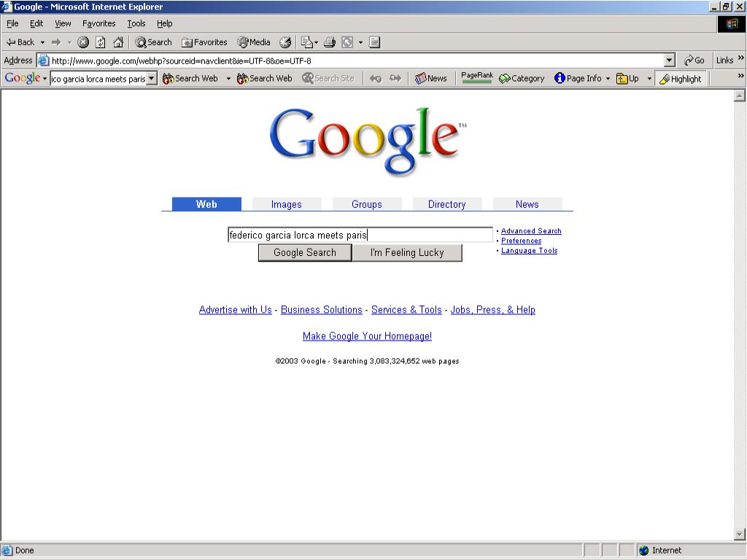Click the Category toolbar button
Image resolution: width=747 pixels, height=560 pixels.
[x=522, y=79]
